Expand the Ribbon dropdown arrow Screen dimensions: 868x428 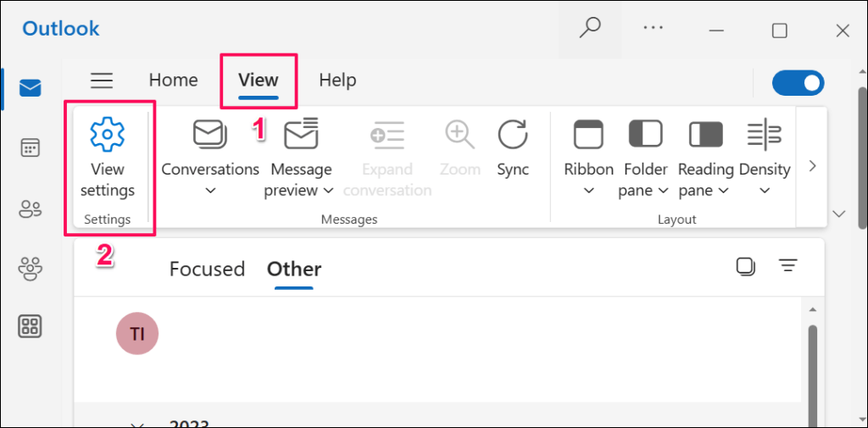point(588,191)
